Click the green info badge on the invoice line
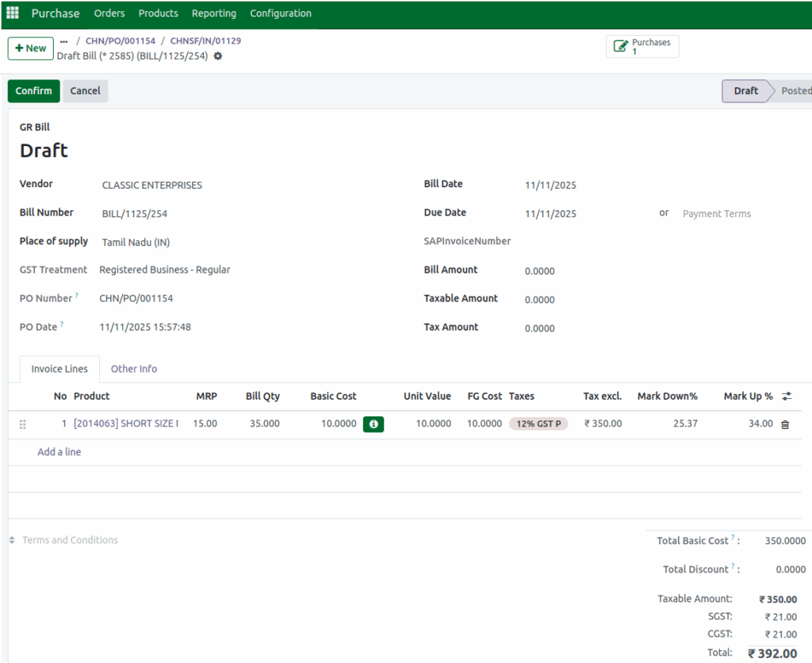 click(373, 423)
